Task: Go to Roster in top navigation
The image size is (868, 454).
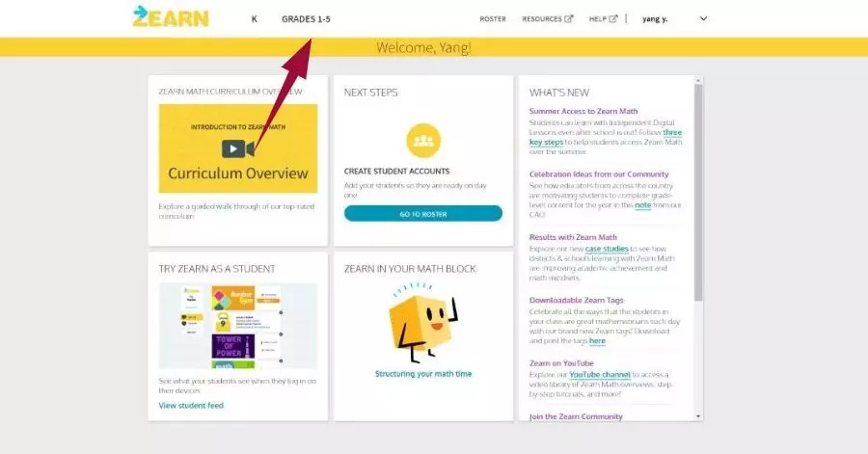Action: (493, 19)
